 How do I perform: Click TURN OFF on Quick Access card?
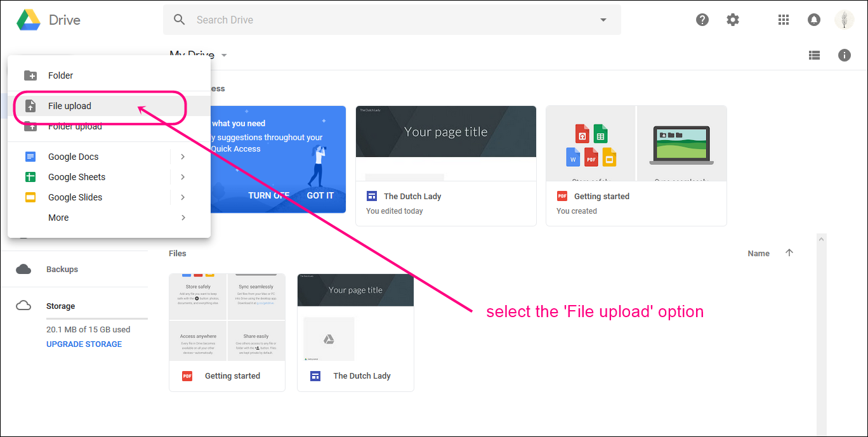(268, 195)
